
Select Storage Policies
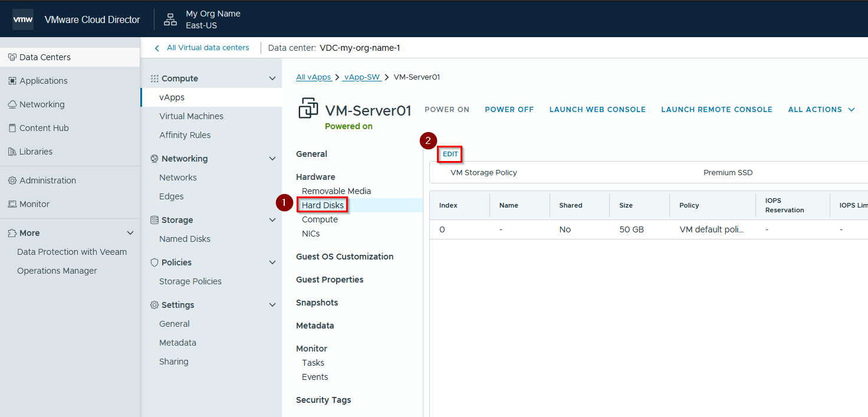point(190,281)
